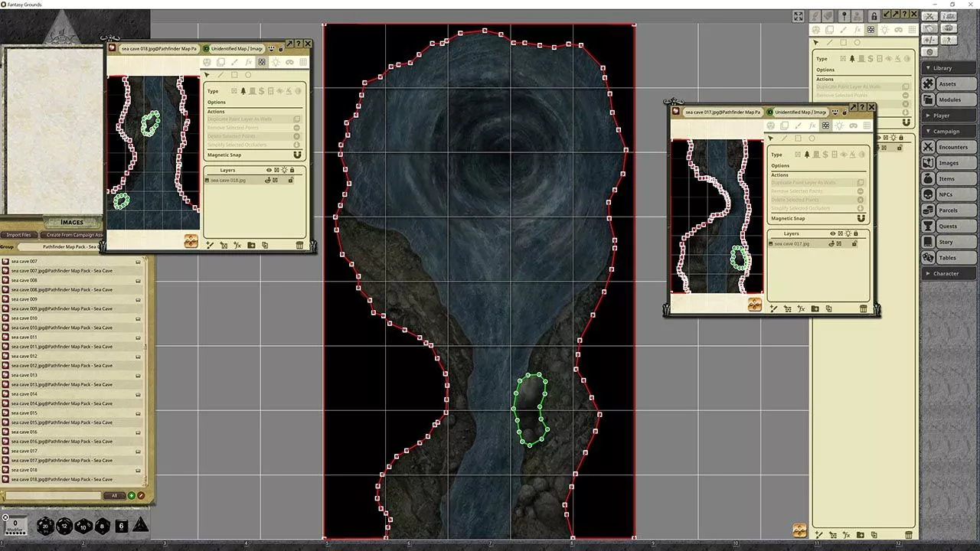Click the Parcels coins icon in sidebar

pyautogui.click(x=928, y=210)
